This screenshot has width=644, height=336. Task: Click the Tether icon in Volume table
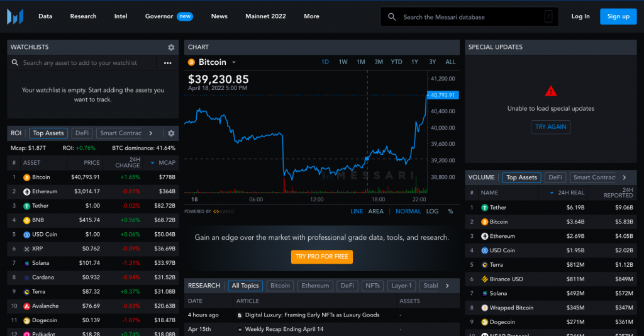485,208
